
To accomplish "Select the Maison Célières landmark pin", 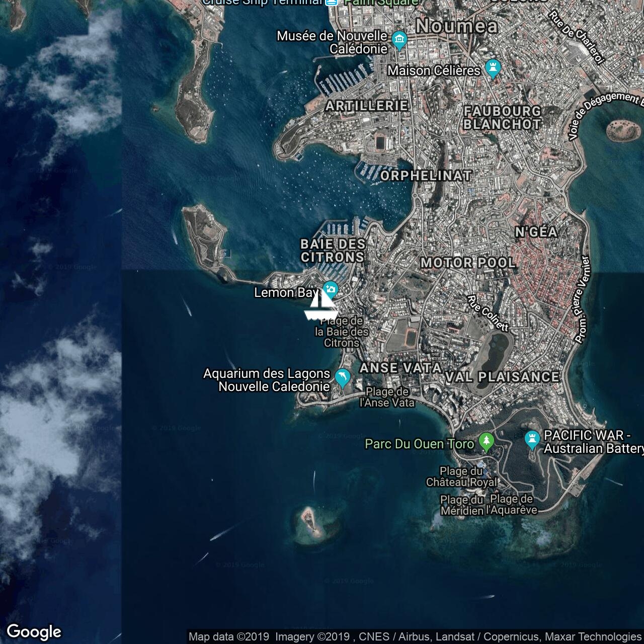I will [x=493, y=68].
